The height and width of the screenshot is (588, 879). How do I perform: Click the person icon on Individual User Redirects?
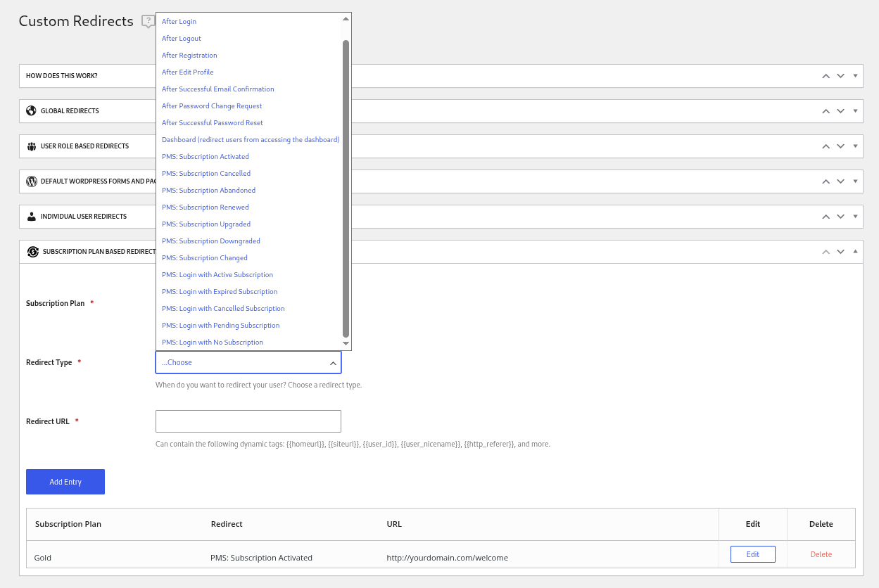(x=31, y=216)
